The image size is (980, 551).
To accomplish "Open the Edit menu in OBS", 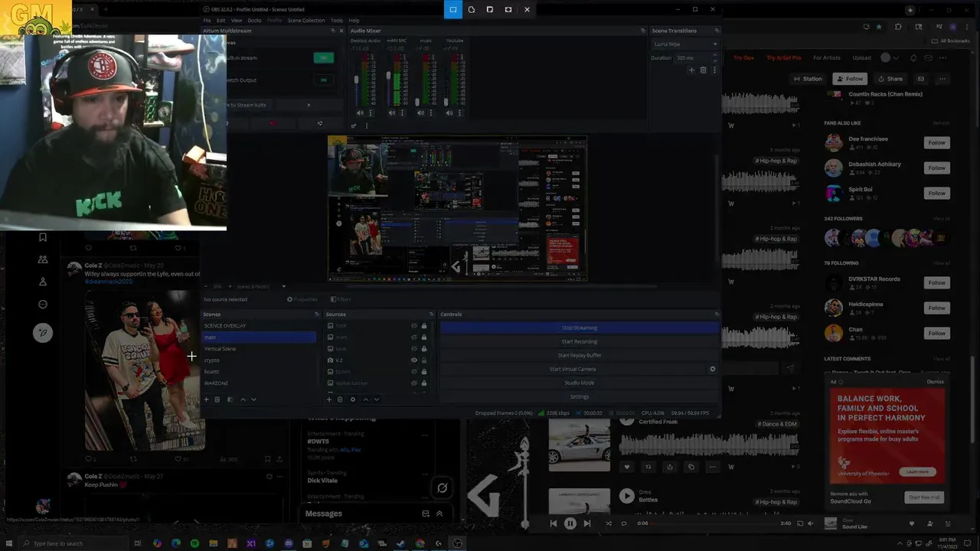I will click(220, 21).
